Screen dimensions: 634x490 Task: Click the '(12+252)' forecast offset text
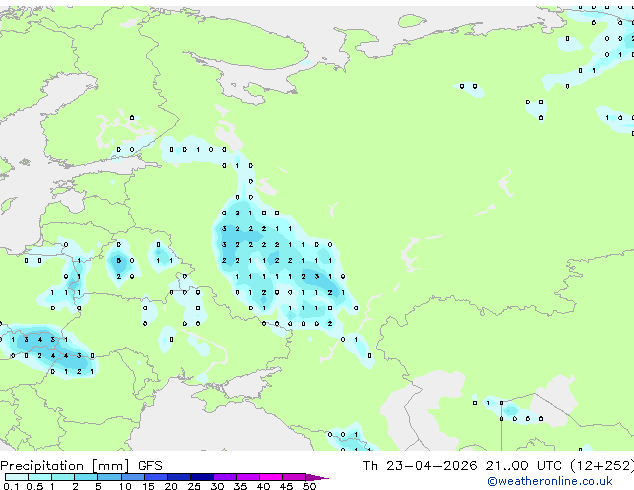pyautogui.click(x=602, y=466)
